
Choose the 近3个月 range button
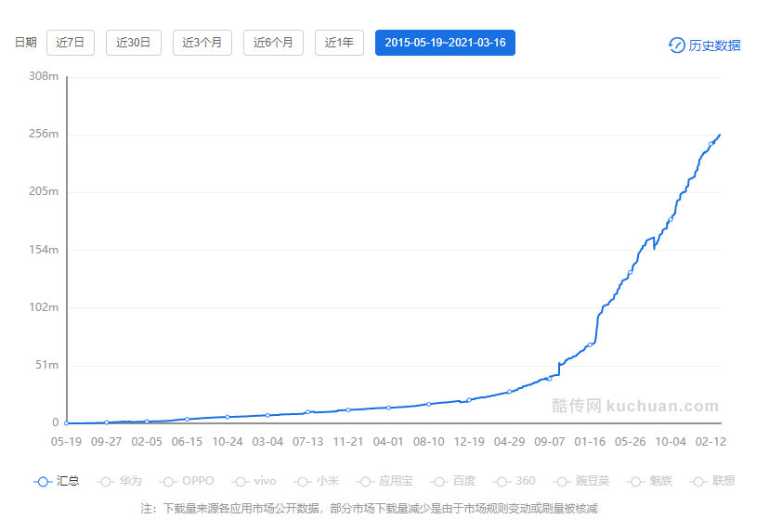pyautogui.click(x=202, y=43)
